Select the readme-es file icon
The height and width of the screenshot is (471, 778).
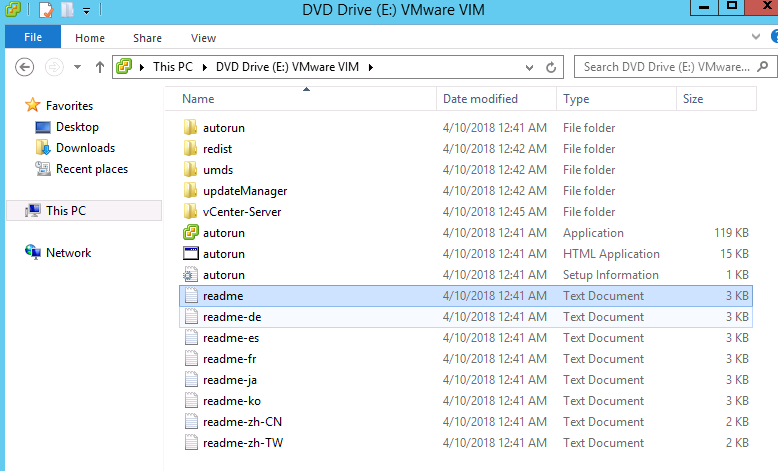(x=191, y=337)
